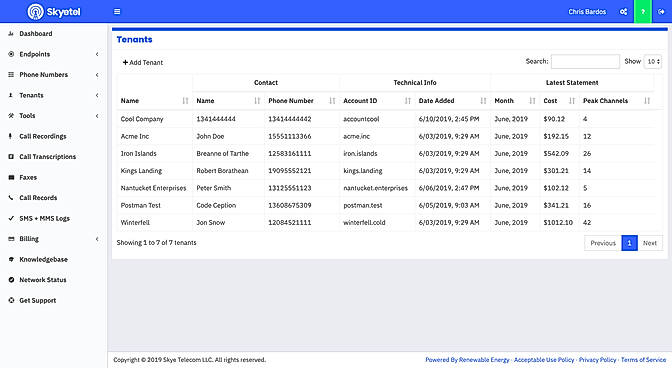Viewport: 672px width, 368px height.
Task: Go to Faxes page
Action: [x=28, y=177]
